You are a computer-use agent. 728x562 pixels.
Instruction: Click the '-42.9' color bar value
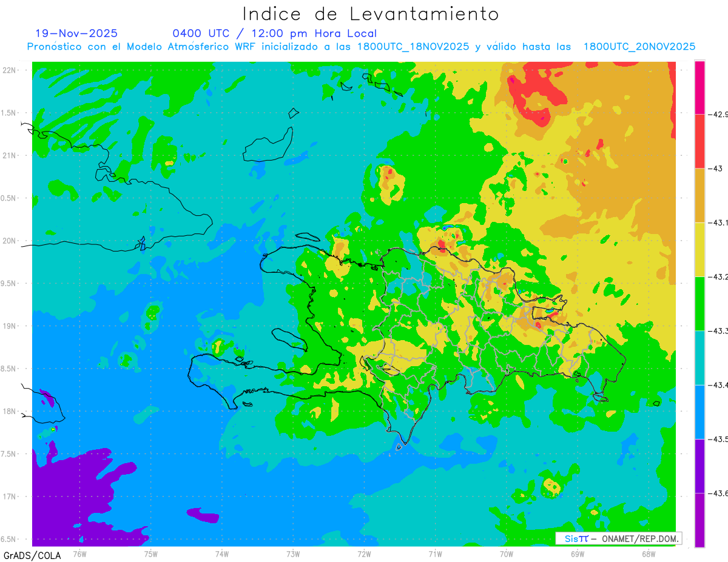pos(718,114)
